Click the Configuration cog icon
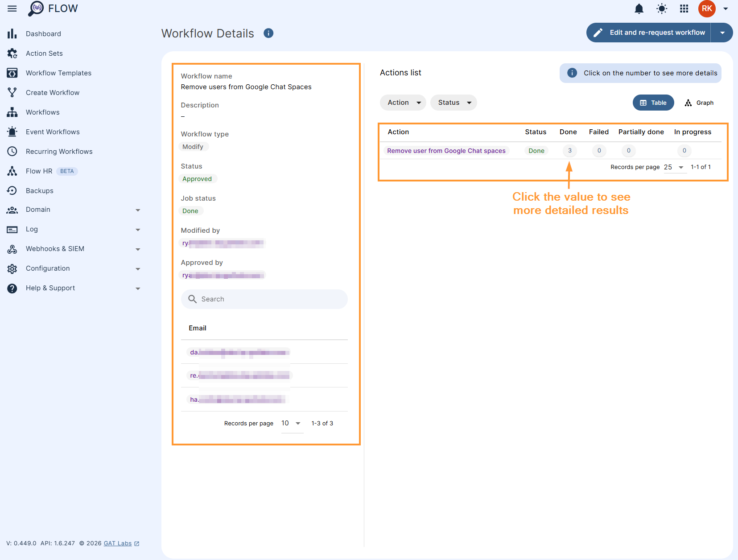738x560 pixels. [12, 269]
